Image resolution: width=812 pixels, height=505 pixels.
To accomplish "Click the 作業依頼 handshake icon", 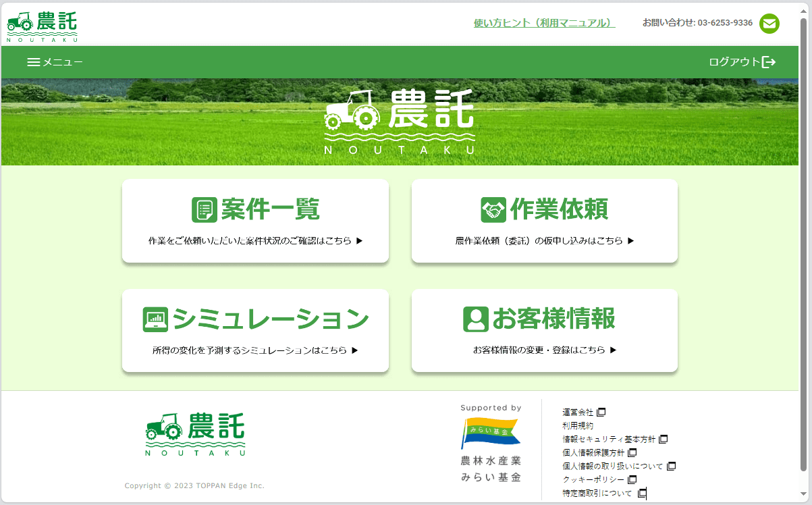I will 493,210.
